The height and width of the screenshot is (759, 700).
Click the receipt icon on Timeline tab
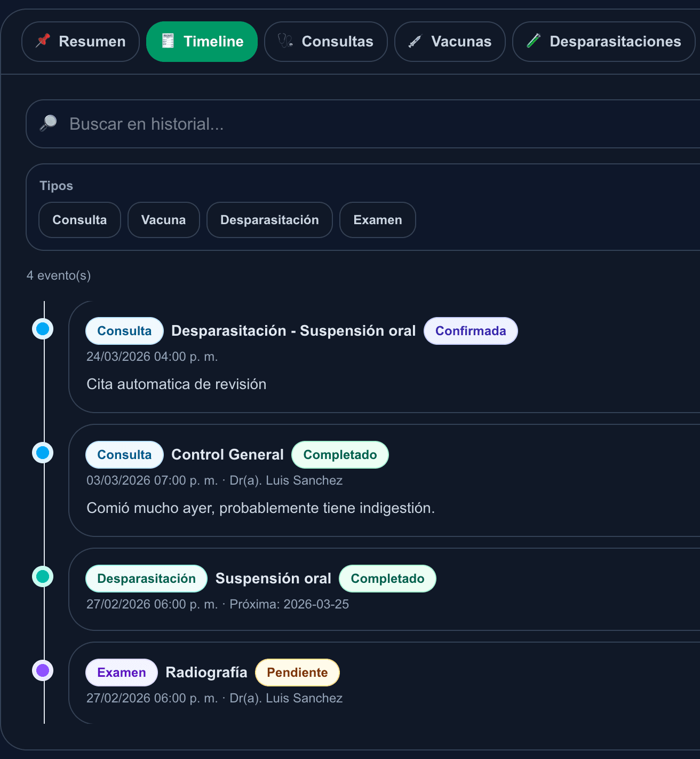(168, 41)
